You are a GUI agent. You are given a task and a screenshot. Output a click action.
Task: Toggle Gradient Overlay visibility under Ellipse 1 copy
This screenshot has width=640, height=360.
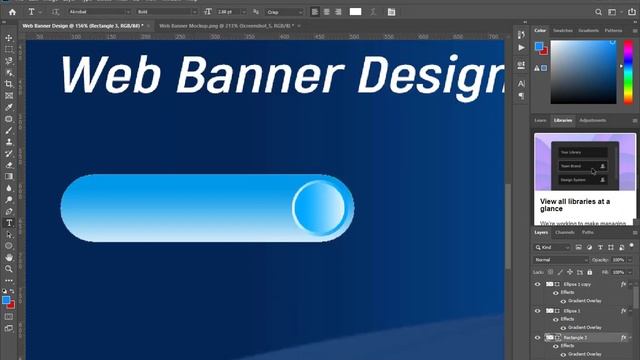point(563,301)
